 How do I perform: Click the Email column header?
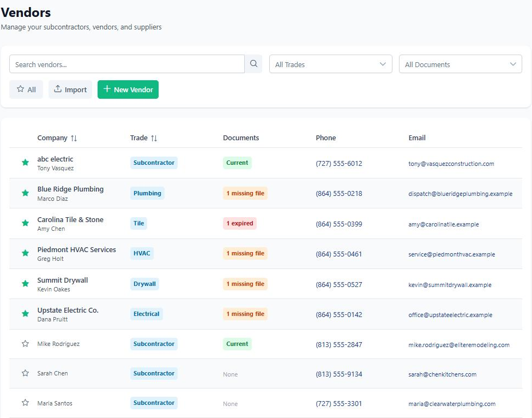417,138
